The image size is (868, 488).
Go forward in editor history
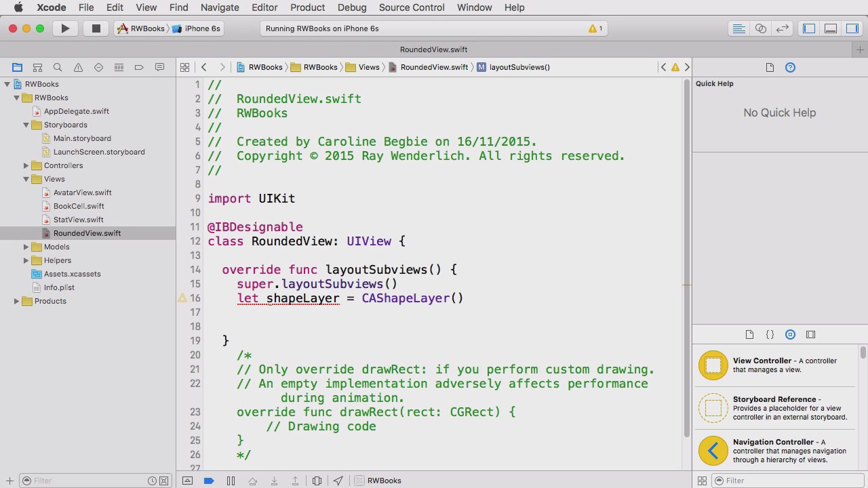(222, 67)
